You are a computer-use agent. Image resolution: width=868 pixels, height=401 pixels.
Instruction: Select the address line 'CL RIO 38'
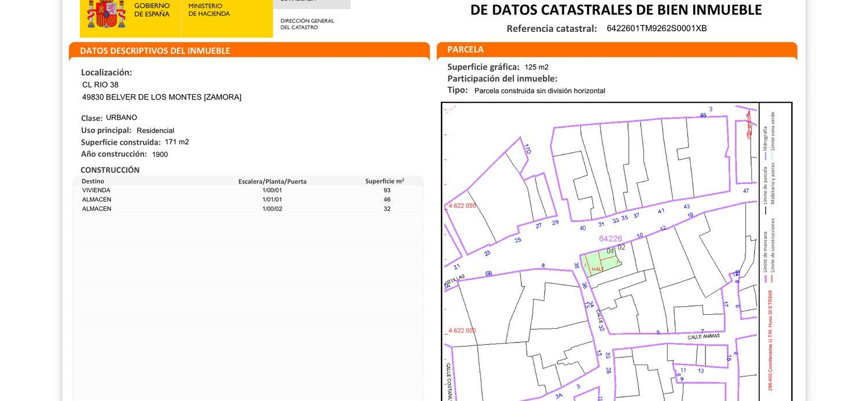pyautogui.click(x=100, y=84)
